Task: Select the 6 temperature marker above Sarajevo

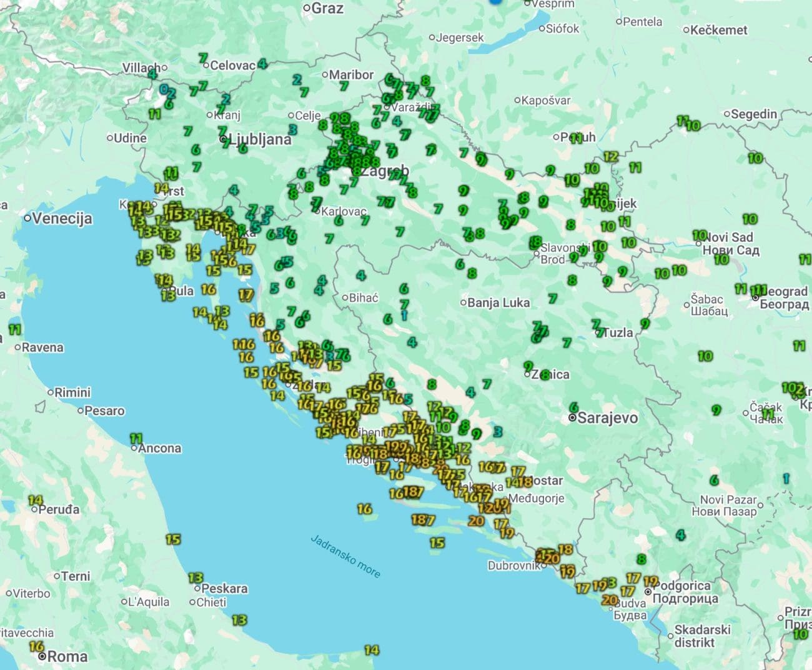Action: click(x=573, y=407)
